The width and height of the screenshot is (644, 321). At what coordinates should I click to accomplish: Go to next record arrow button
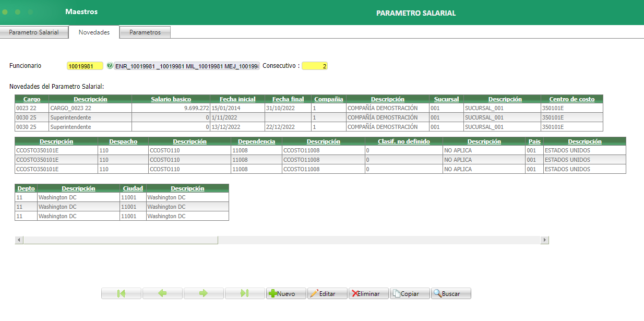pyautogui.click(x=204, y=293)
